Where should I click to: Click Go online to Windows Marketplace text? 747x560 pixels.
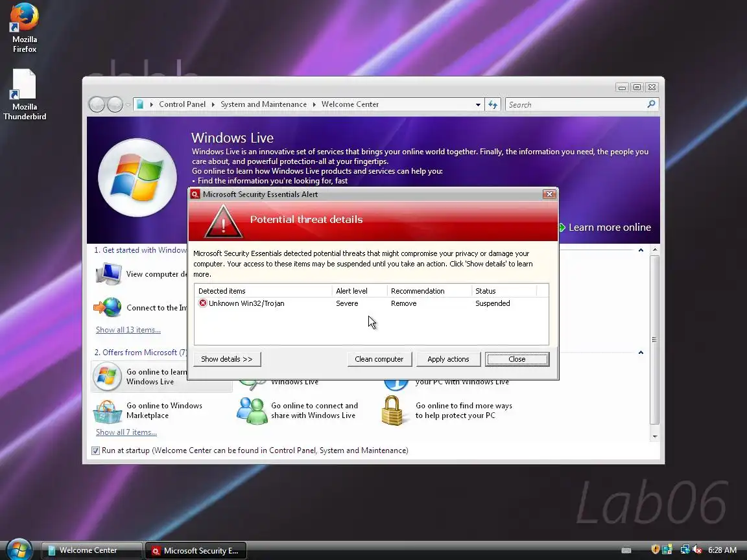pyautogui.click(x=164, y=410)
